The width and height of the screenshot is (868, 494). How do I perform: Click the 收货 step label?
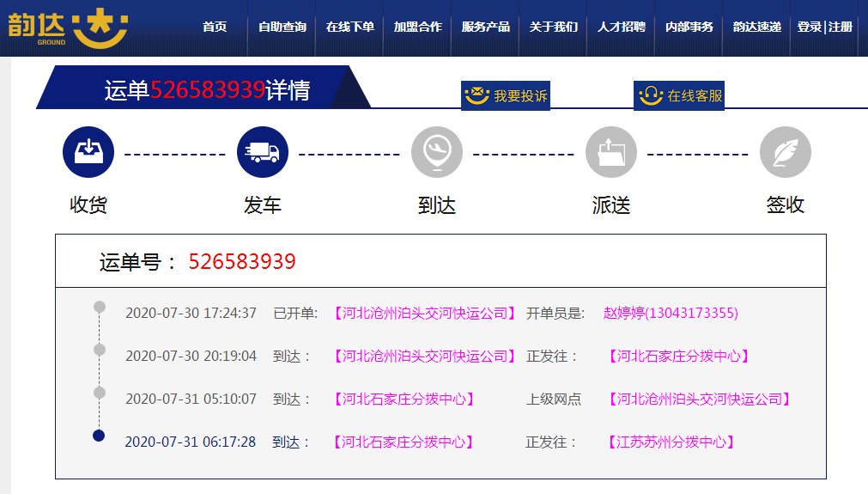88,205
